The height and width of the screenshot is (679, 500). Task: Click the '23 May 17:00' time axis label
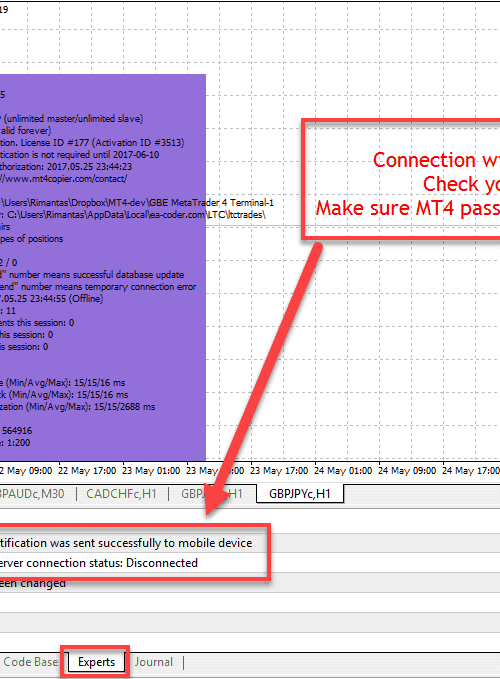(x=279, y=471)
